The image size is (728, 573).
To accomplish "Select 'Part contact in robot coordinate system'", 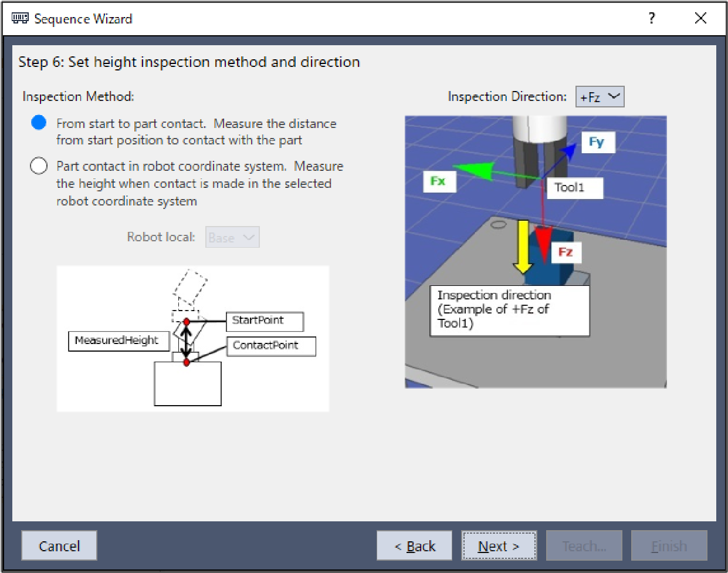I will (39, 166).
